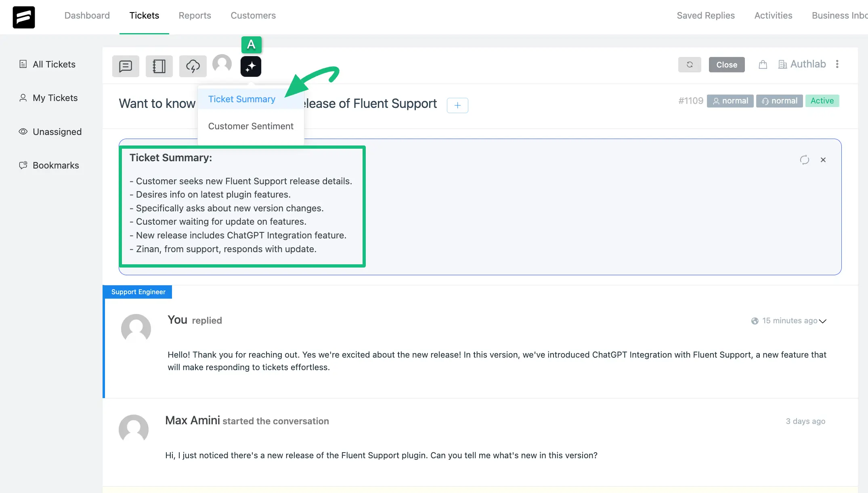Dismiss the Ticket Summary panel

823,160
